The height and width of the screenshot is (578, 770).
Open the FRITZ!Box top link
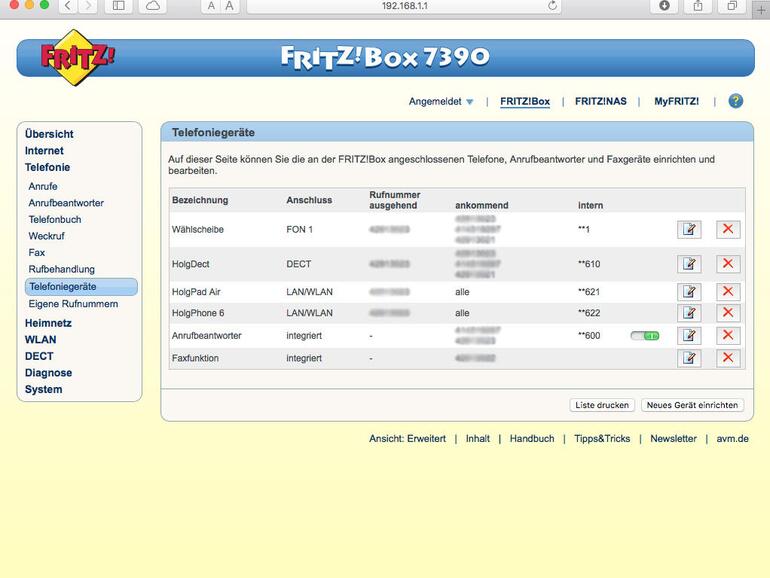tap(525, 102)
